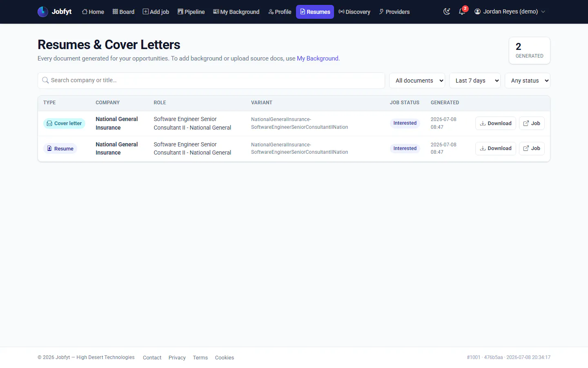Click the VARIANT column header
This screenshot has height=368, width=588.
coord(262,103)
